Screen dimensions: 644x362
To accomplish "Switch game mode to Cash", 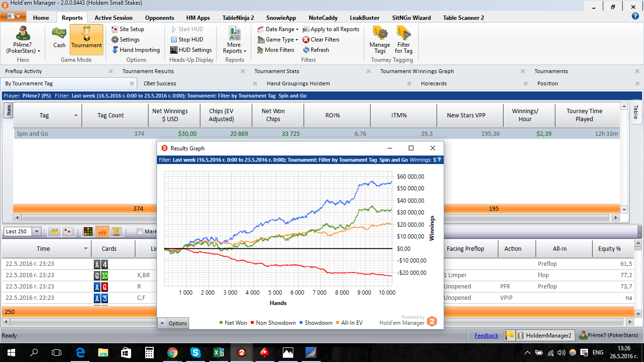I will [59, 39].
